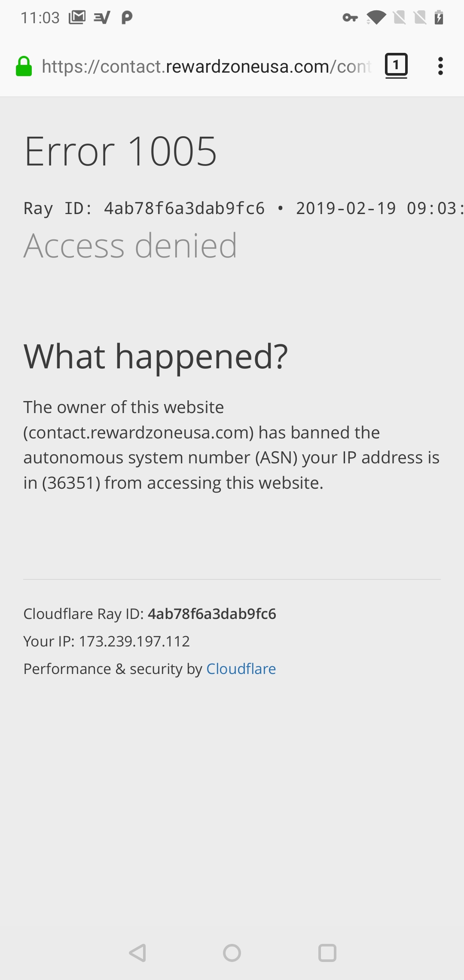Image resolution: width=464 pixels, height=980 pixels.
Task: Tap the Your IP address text
Action: [107, 641]
